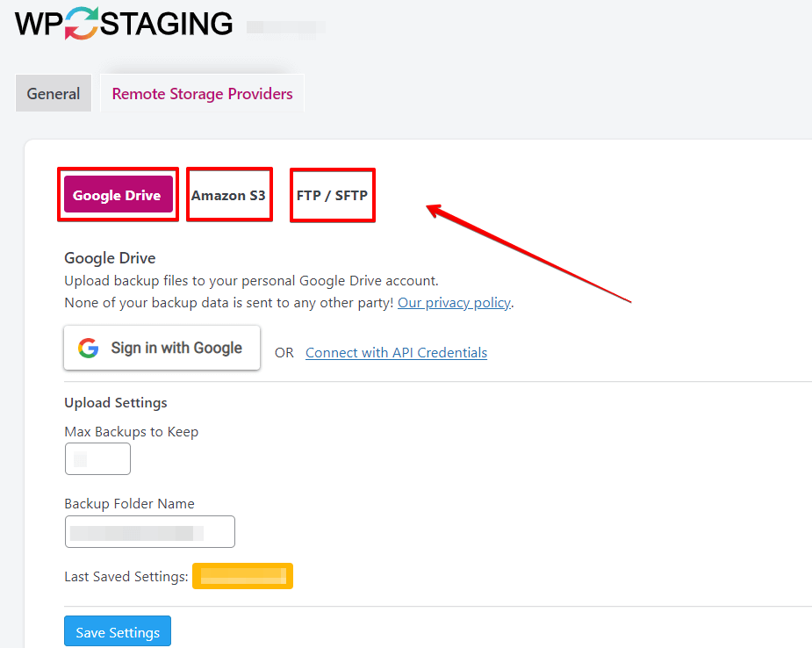
Task: Click the WP Staging logo
Action: point(124,24)
